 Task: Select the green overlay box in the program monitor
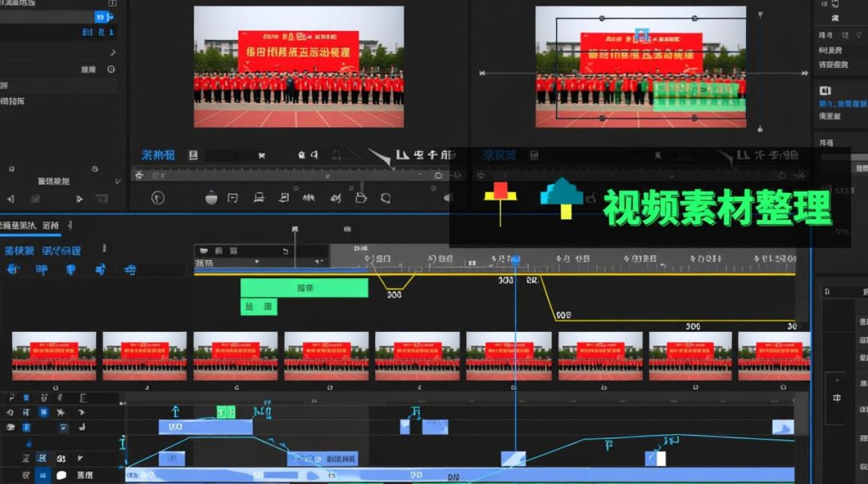[x=699, y=96]
